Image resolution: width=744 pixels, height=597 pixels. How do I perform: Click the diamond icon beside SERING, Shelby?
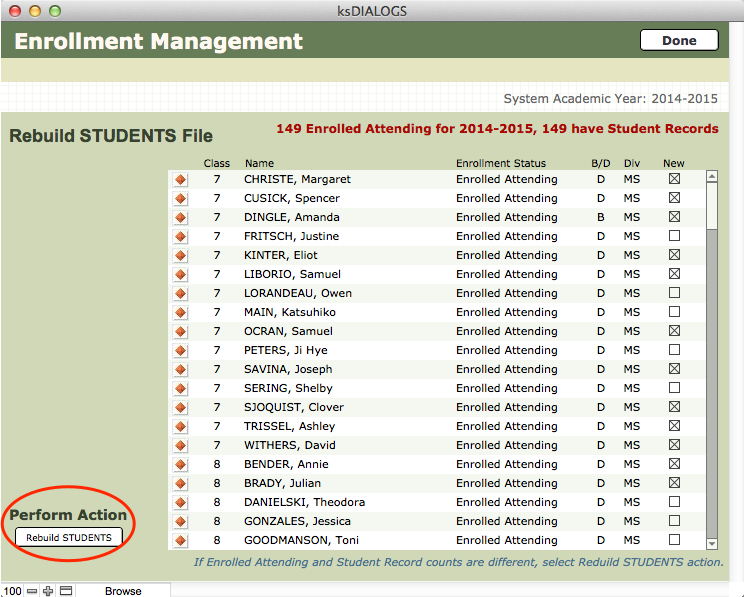[x=180, y=389]
